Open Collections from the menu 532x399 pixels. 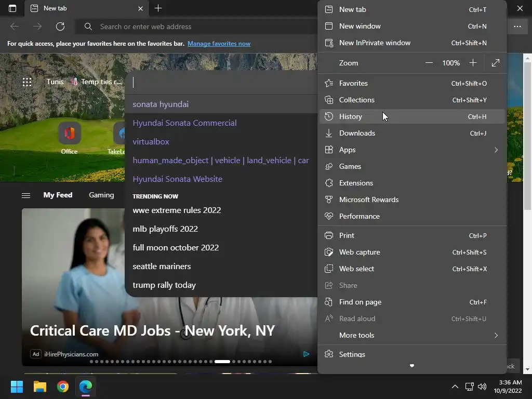coord(412,100)
